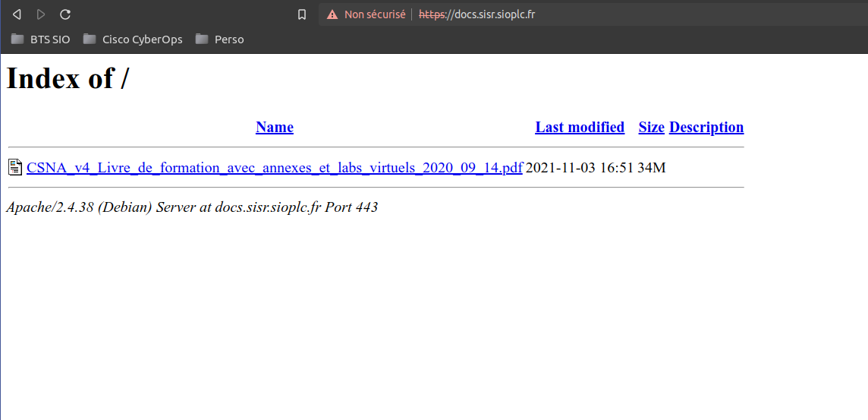Open the Cisco CyberOps bookmarks folder label
The image size is (868, 420).
point(143,39)
